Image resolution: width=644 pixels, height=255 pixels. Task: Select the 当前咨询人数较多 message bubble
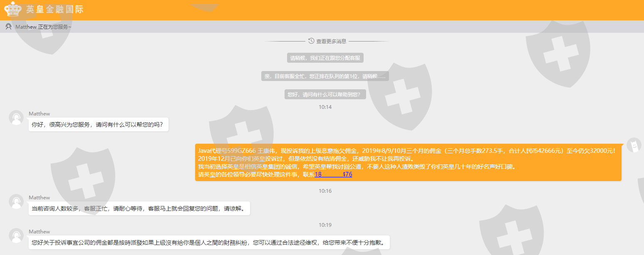pyautogui.click(x=139, y=208)
